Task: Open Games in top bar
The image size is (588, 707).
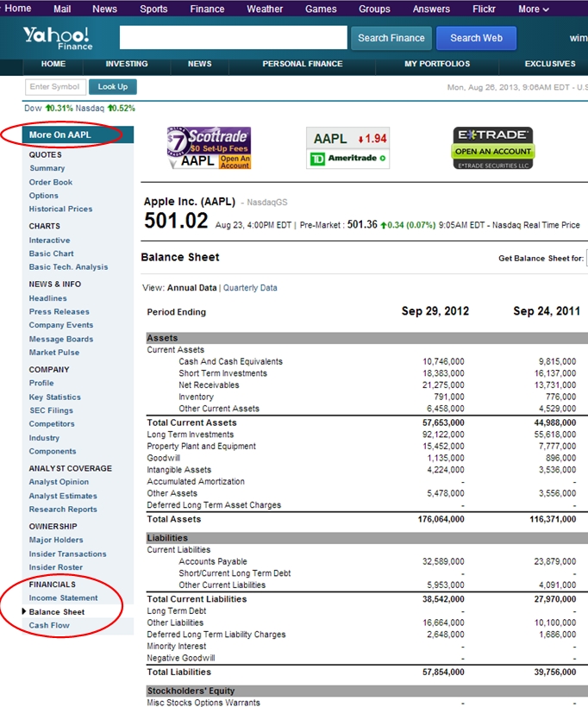Action: (321, 9)
